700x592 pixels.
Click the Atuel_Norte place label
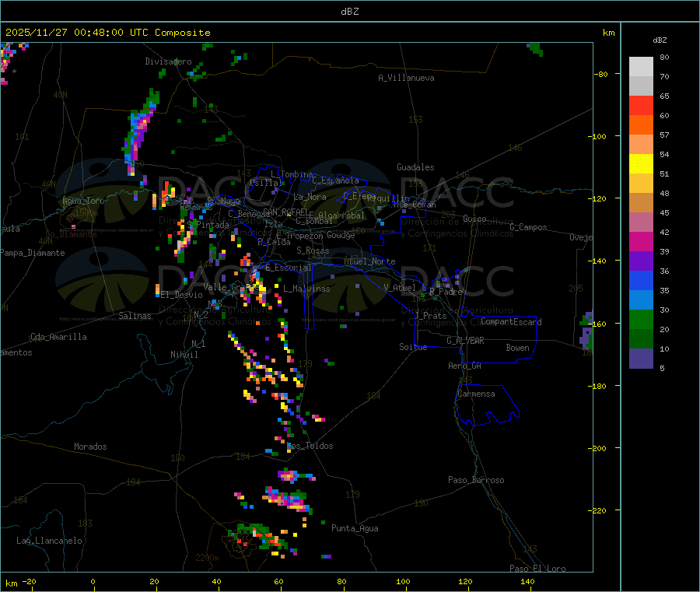tap(369, 261)
